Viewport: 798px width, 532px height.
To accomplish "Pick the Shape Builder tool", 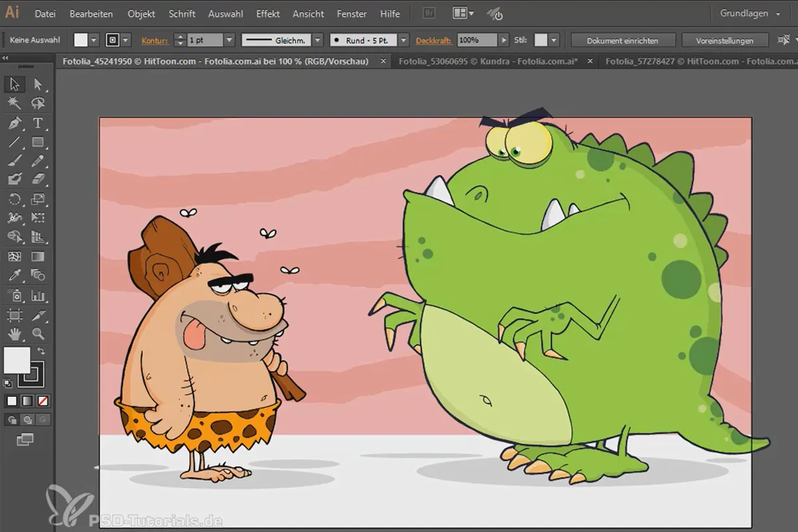I will tap(15, 237).
